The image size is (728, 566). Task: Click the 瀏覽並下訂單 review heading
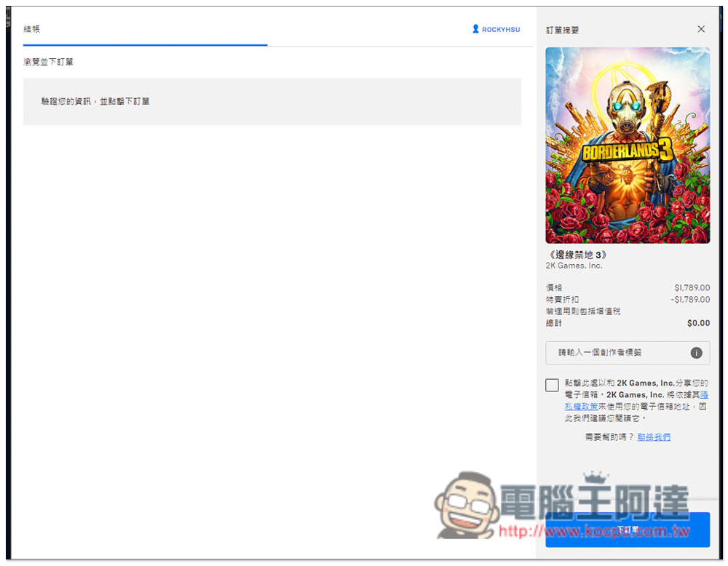48,62
